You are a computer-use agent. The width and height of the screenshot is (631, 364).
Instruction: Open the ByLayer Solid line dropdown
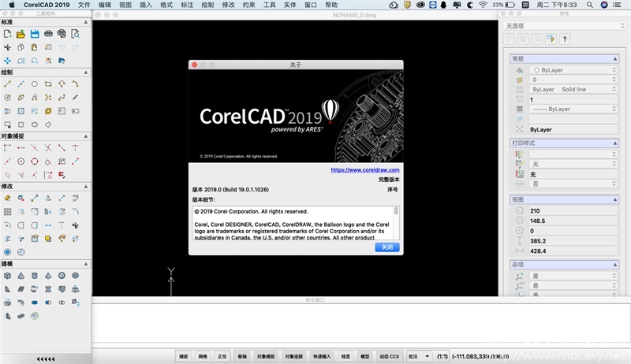tap(573, 89)
